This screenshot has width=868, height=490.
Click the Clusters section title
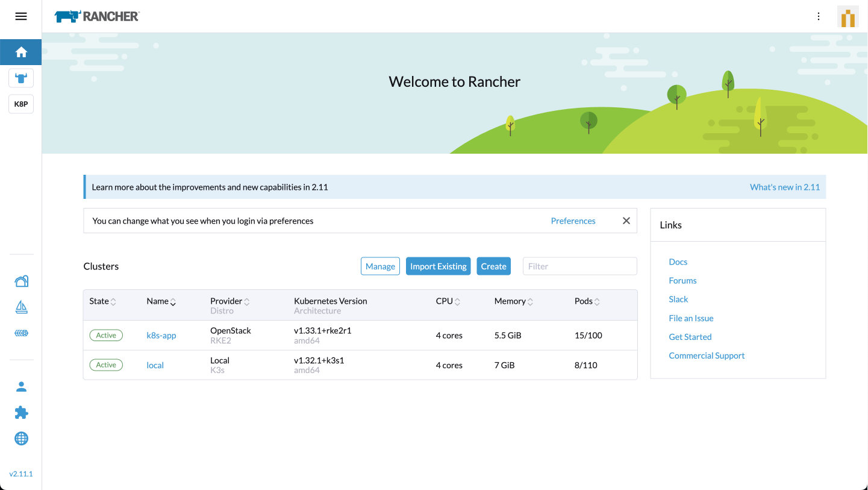[101, 266]
